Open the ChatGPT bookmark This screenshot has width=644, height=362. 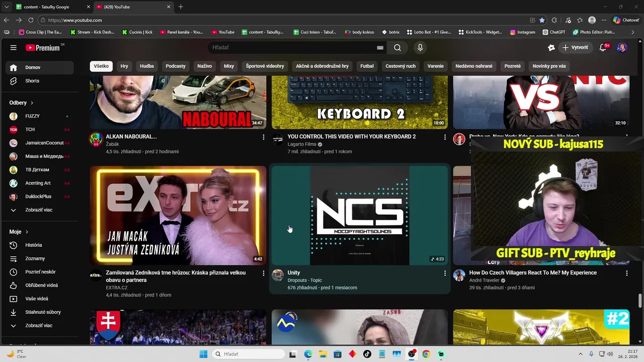coord(554,32)
